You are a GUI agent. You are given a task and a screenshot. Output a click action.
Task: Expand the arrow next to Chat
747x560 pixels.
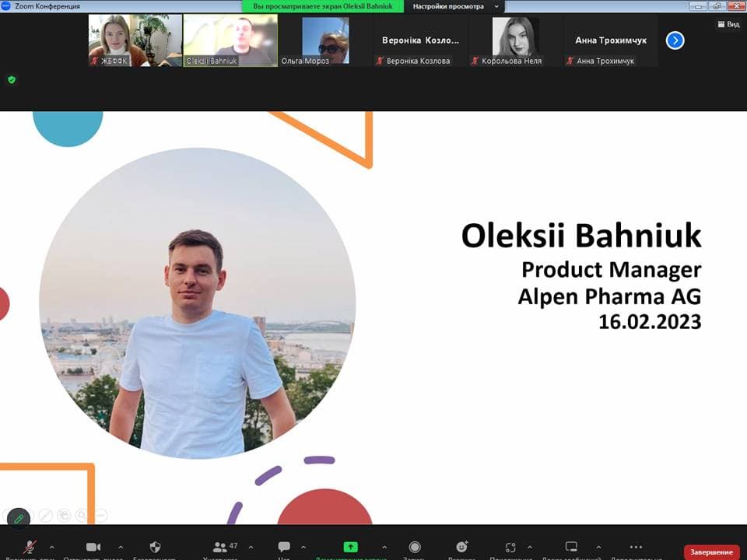(x=303, y=547)
